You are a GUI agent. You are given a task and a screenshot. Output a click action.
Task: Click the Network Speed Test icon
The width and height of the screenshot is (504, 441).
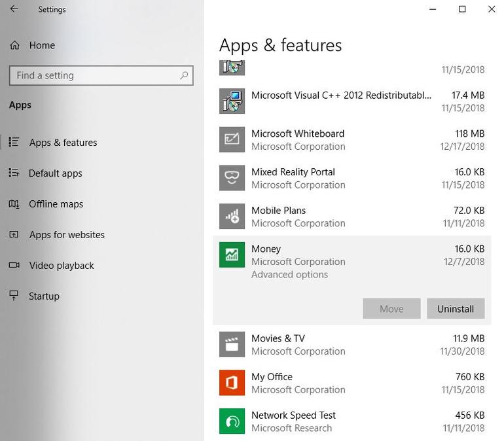232,421
